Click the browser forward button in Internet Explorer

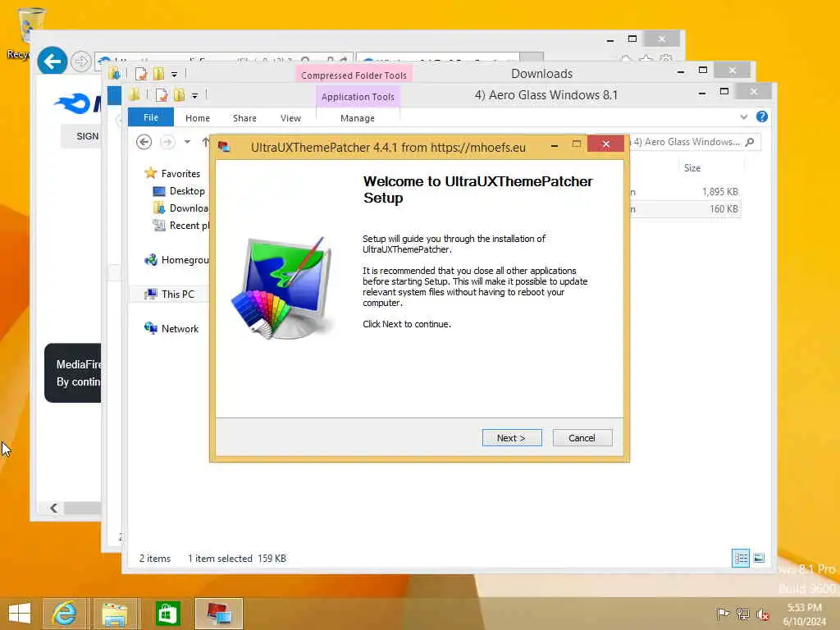[x=81, y=62]
